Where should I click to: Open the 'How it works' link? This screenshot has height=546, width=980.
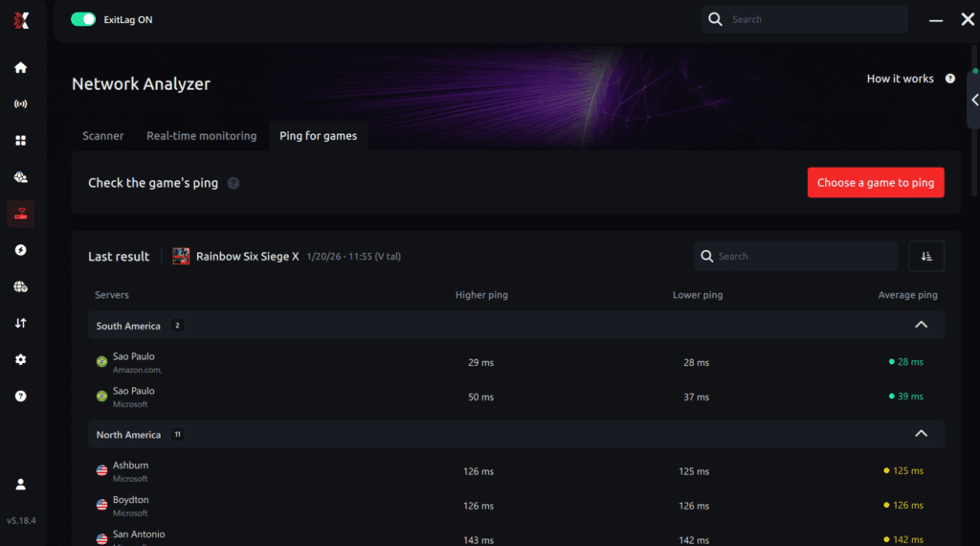[x=900, y=79]
